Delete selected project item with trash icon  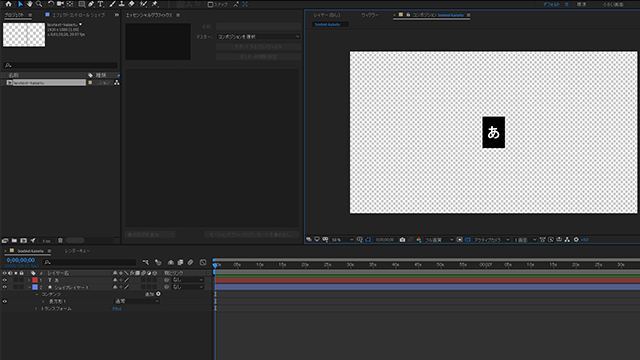(x=60, y=240)
